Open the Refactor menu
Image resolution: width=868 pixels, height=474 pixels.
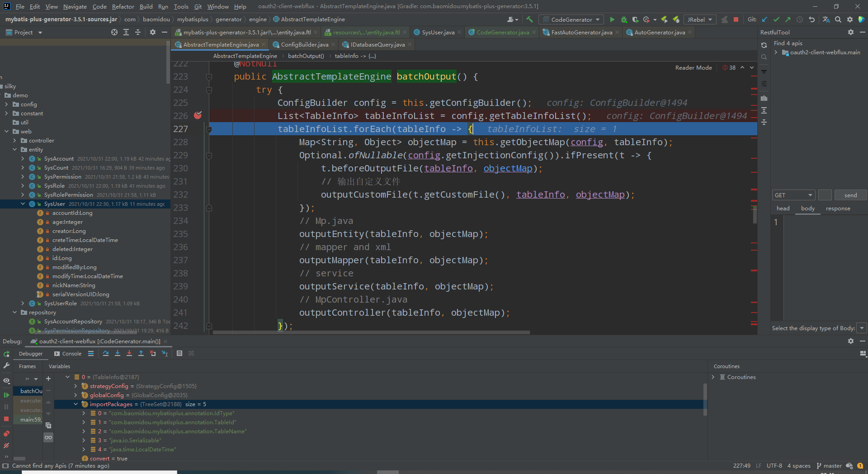pos(123,6)
